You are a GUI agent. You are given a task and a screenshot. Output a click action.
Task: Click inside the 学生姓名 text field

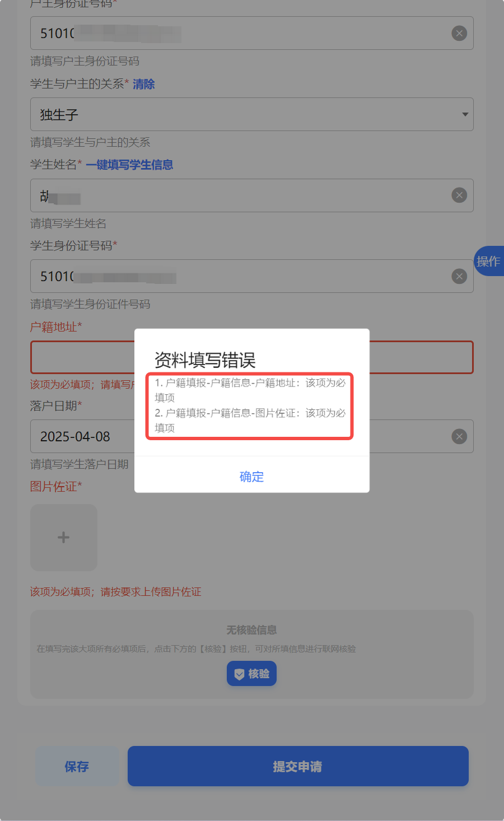pyautogui.click(x=252, y=195)
